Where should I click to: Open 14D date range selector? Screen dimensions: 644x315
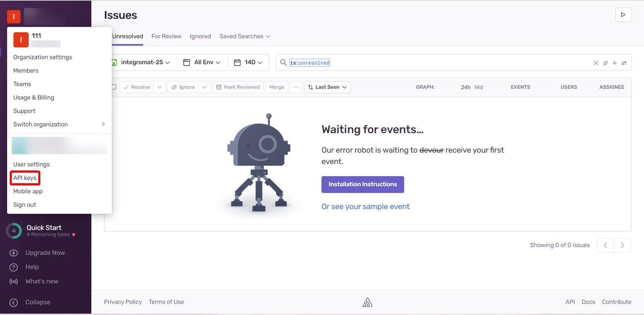pos(248,62)
